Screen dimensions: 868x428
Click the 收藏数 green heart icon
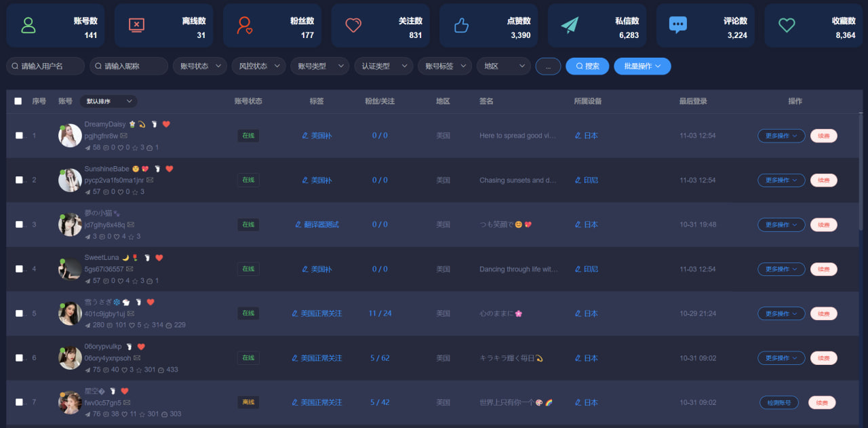pos(786,25)
